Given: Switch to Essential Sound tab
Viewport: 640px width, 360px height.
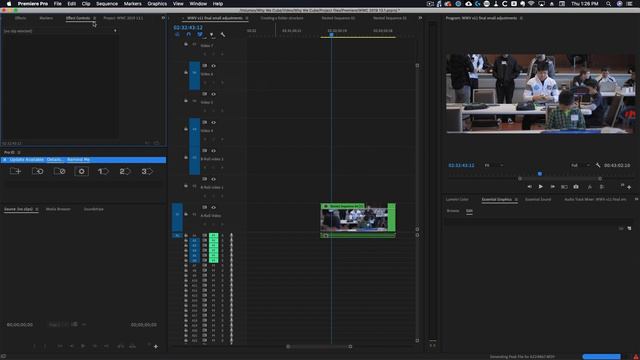Looking at the screenshot, I should click(x=538, y=200).
